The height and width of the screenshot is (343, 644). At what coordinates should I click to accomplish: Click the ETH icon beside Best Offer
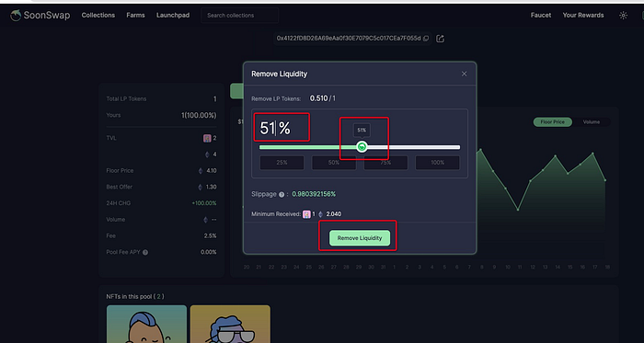point(201,187)
